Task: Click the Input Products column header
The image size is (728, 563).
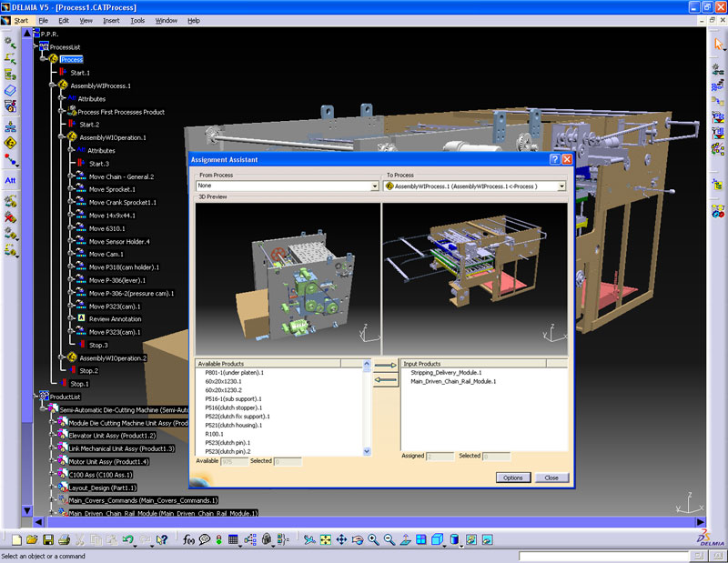Action: pos(474,364)
